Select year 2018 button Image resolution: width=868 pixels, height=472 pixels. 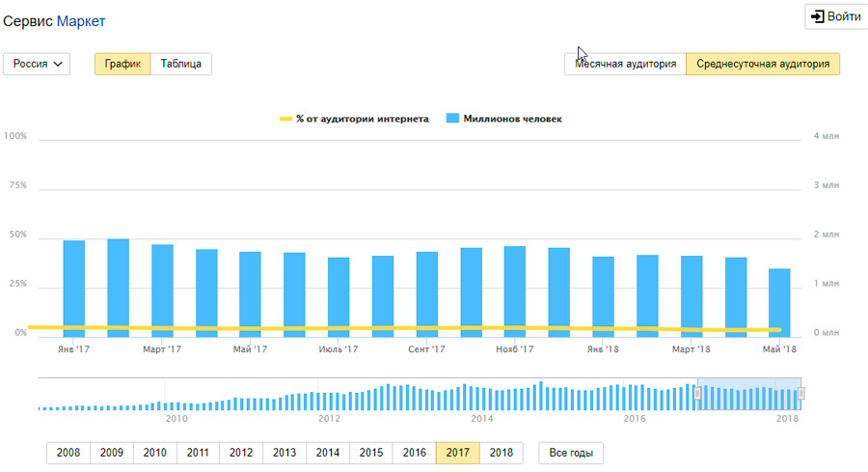point(501,453)
